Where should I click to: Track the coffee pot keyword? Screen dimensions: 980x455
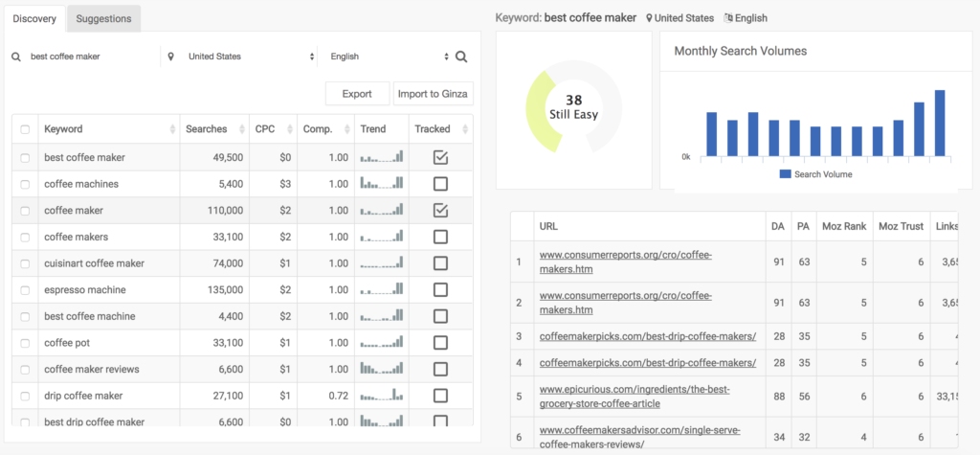point(440,343)
